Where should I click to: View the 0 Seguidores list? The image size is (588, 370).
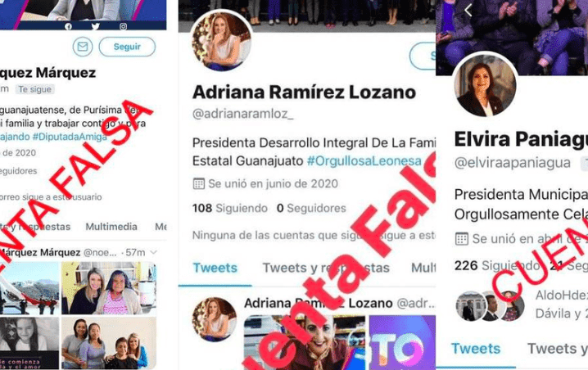[311, 208]
